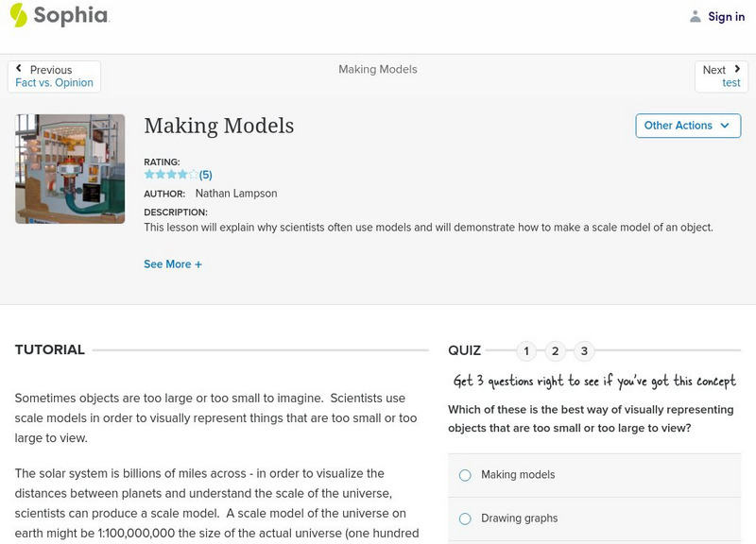Open previous lesson Fact vs. Opinion
756x544 pixels.
tap(54, 83)
